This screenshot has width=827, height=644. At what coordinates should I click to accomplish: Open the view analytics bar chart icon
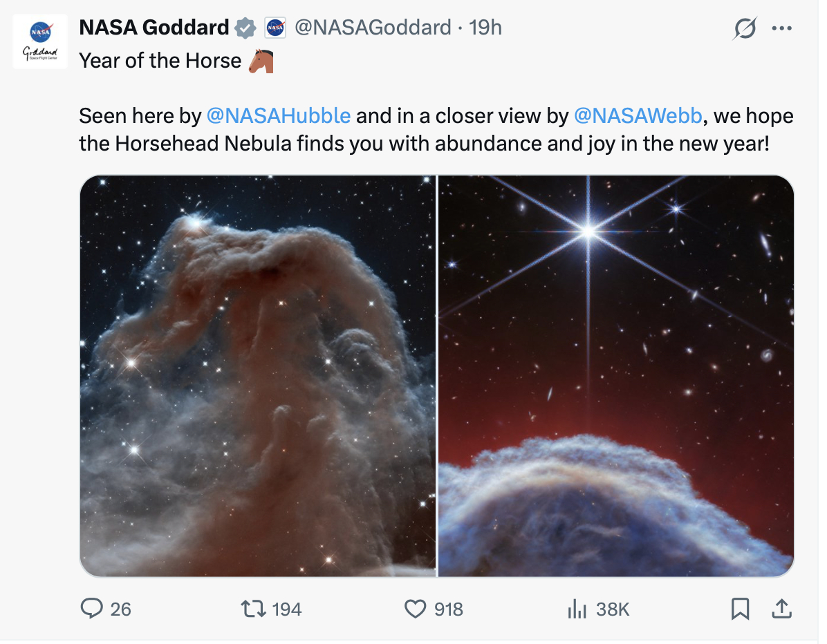coord(577,609)
